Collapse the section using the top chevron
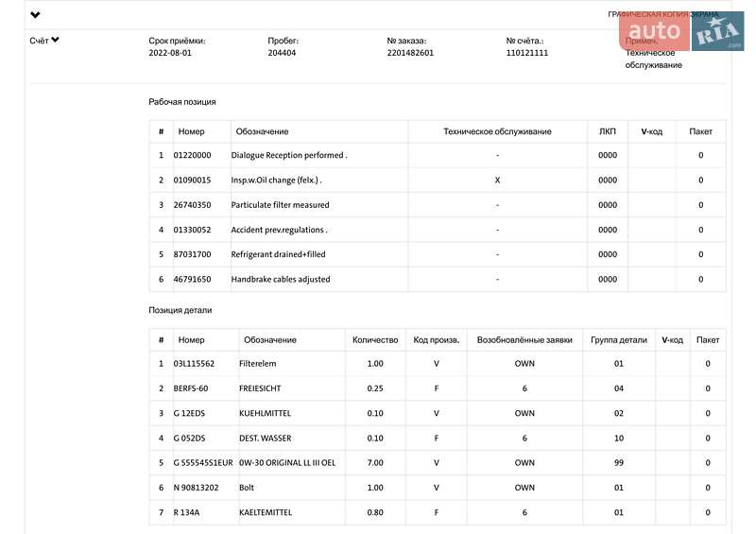Screen dimensions: 756x534 (x=35, y=15)
